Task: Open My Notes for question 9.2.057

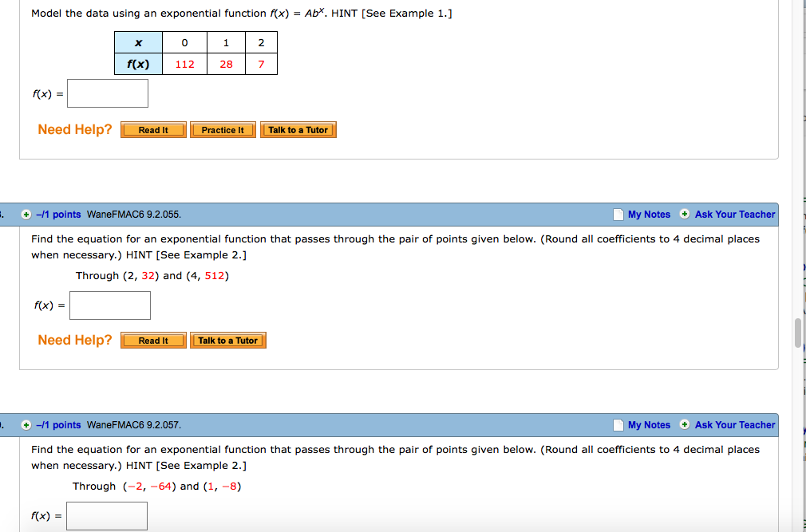Action: click(x=649, y=425)
